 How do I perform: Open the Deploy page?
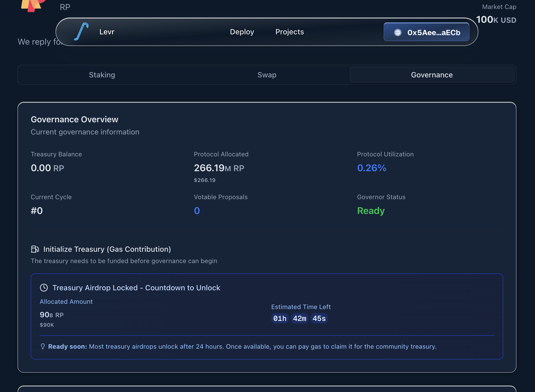click(242, 32)
